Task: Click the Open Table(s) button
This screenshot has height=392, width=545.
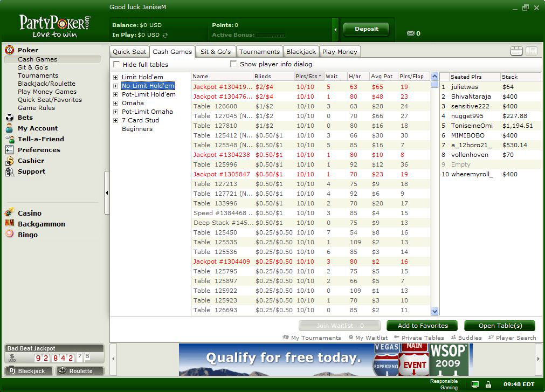Action: 500,326
